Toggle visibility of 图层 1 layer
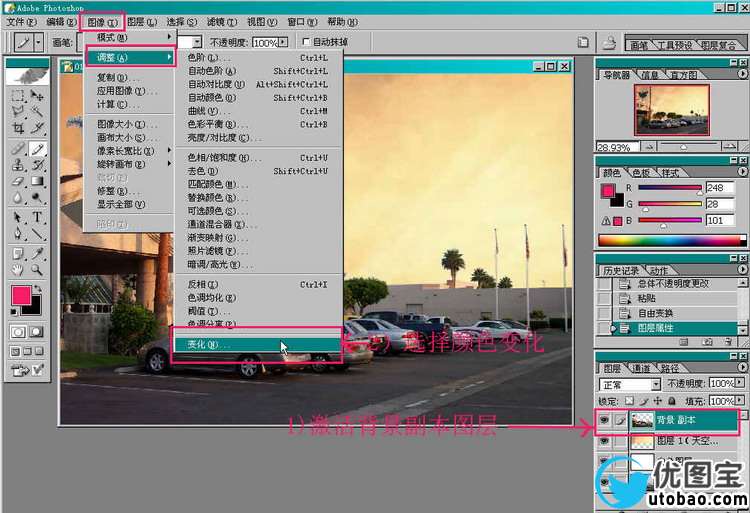Screen dimensions: 750x513 [603, 442]
